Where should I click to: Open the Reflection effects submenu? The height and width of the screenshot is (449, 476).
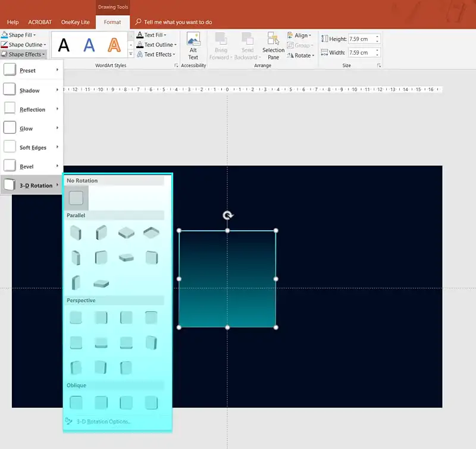pos(32,109)
